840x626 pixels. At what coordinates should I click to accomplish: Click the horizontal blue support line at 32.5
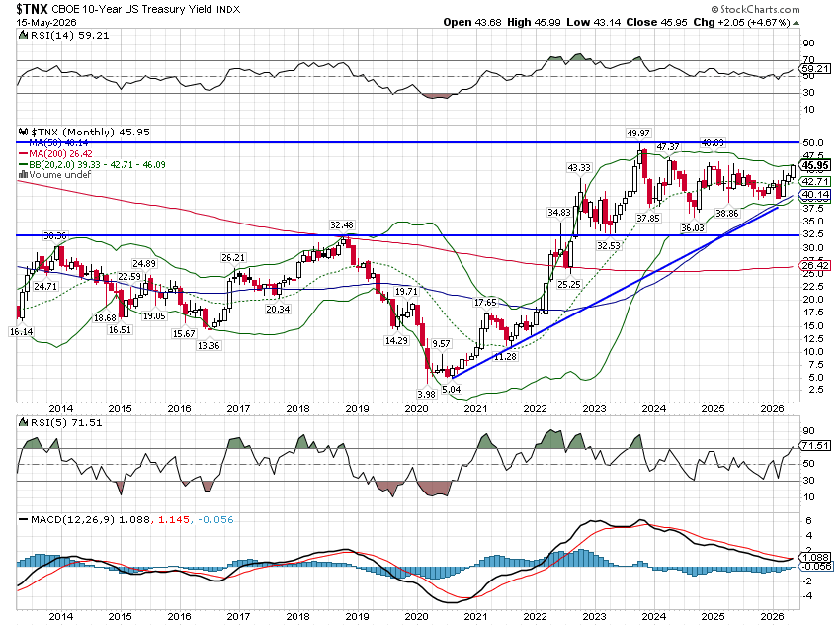[407, 235]
